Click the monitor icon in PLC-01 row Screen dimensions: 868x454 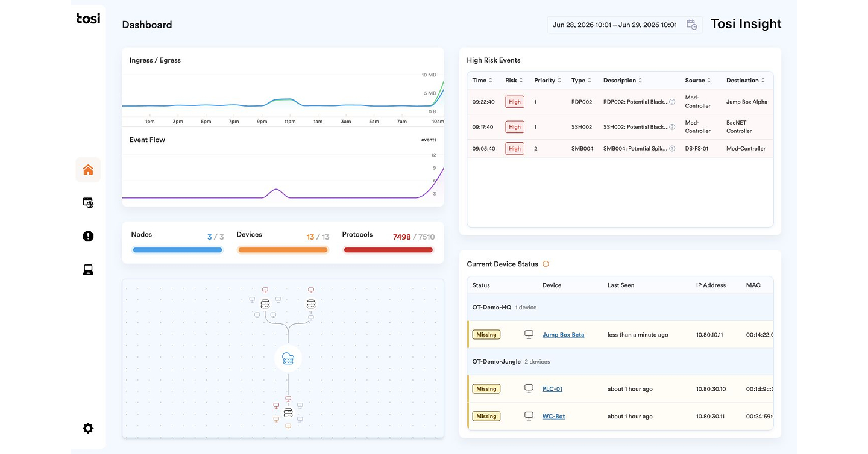(x=529, y=388)
